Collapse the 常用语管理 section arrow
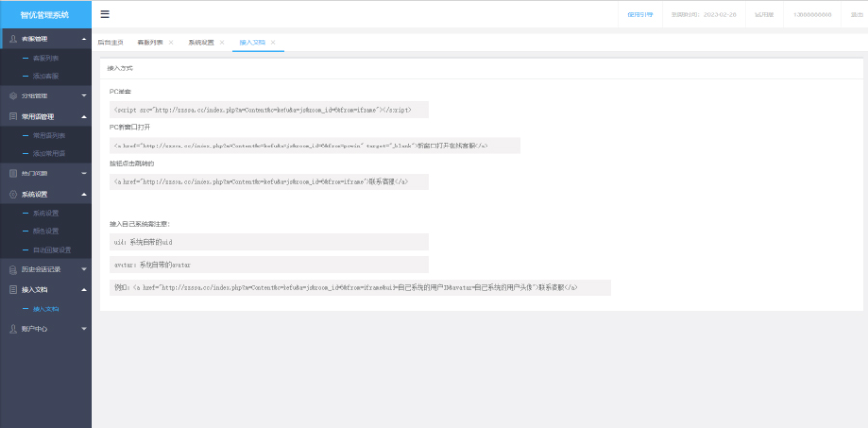Viewport: 868px width, 428px height. click(84, 117)
